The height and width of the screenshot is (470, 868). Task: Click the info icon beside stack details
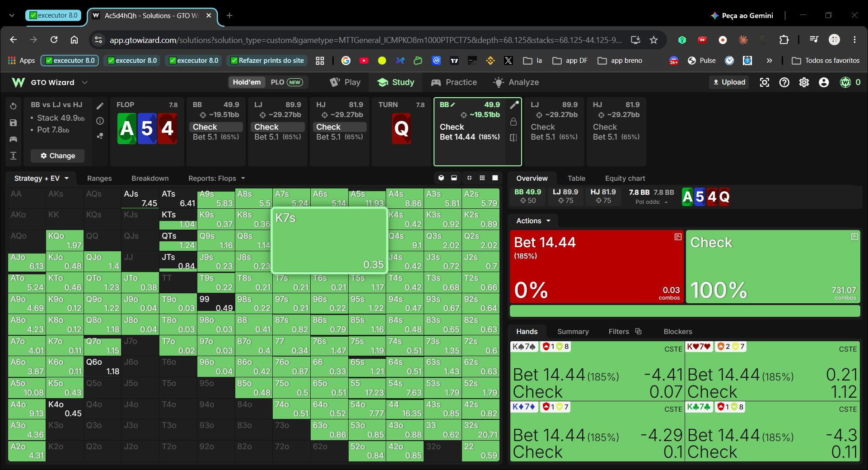100,121
